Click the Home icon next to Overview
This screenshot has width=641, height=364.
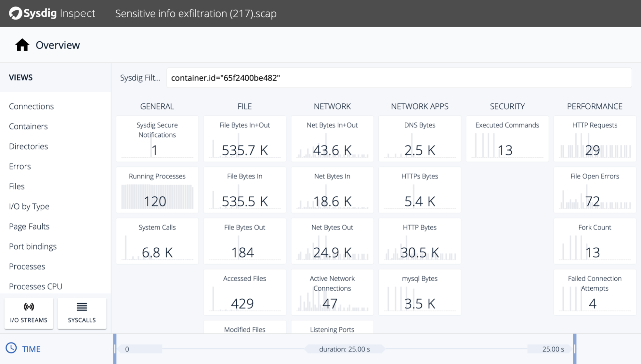coord(22,45)
